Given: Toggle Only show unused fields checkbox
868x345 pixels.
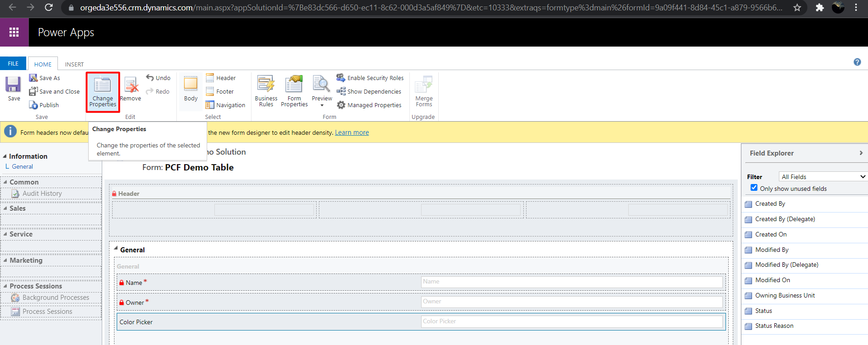Looking at the screenshot, I should click(754, 188).
